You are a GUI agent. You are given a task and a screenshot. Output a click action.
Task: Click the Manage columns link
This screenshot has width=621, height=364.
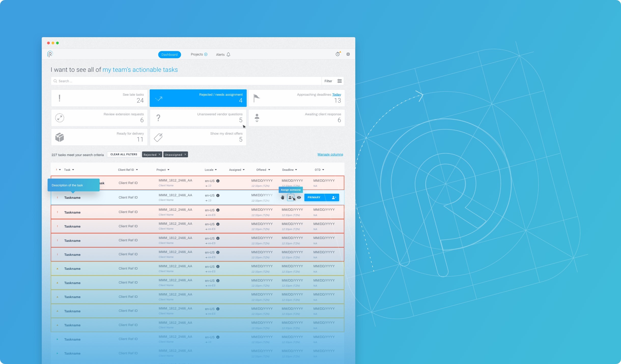pyautogui.click(x=330, y=154)
